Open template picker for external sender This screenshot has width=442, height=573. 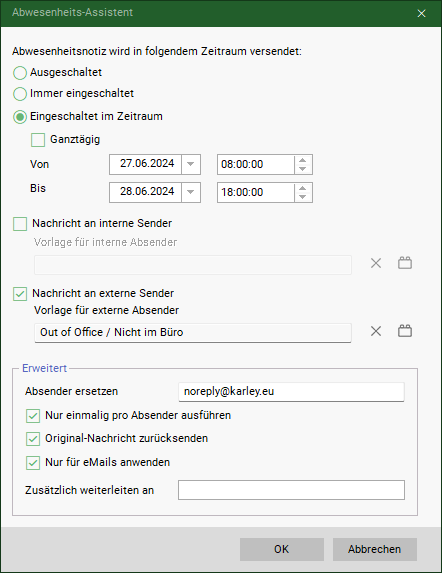[x=405, y=331]
